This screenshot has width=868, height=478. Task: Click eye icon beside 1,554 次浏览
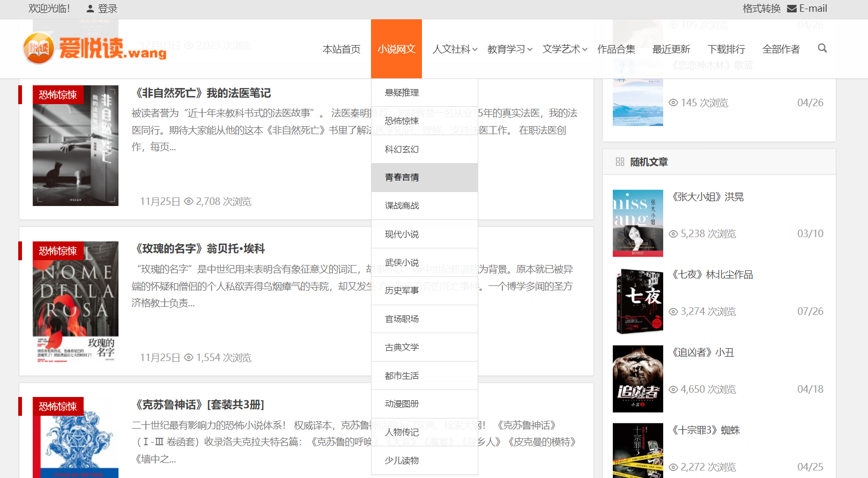click(189, 357)
